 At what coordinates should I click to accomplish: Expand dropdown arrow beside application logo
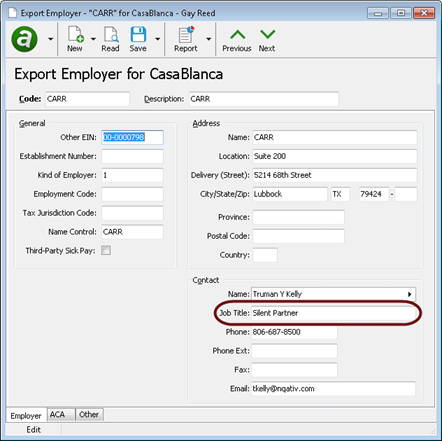(x=50, y=39)
